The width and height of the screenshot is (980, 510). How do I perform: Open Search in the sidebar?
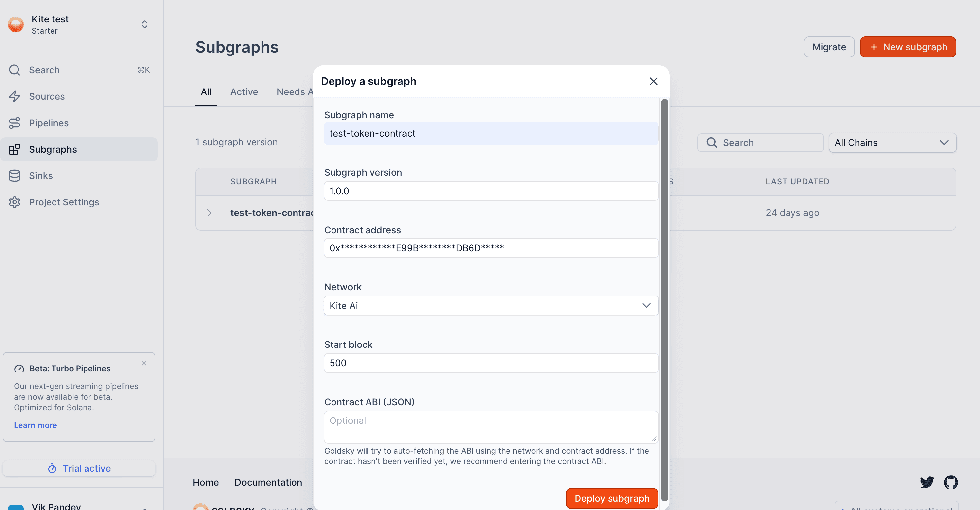pos(79,70)
